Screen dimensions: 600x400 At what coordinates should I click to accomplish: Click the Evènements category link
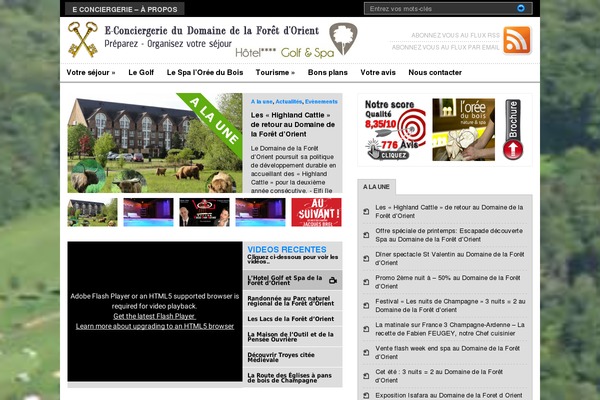(321, 102)
